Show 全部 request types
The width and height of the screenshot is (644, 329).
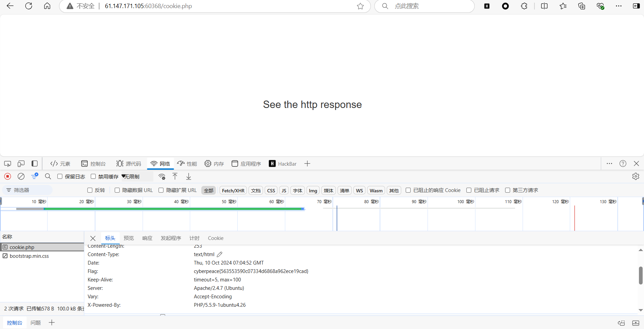(x=209, y=190)
